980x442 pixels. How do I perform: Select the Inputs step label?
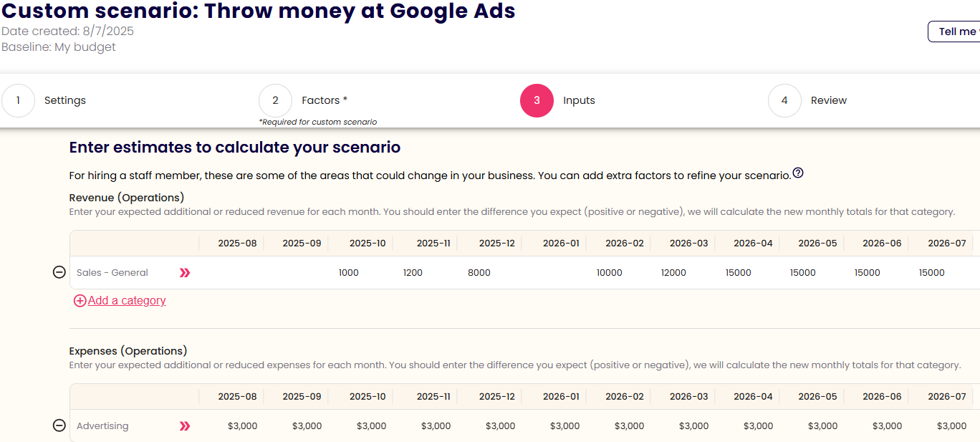[579, 100]
